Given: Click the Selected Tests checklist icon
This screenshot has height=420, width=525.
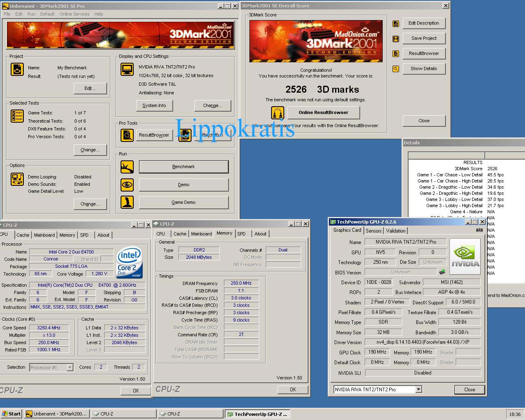Looking at the screenshot, I should point(17,116).
